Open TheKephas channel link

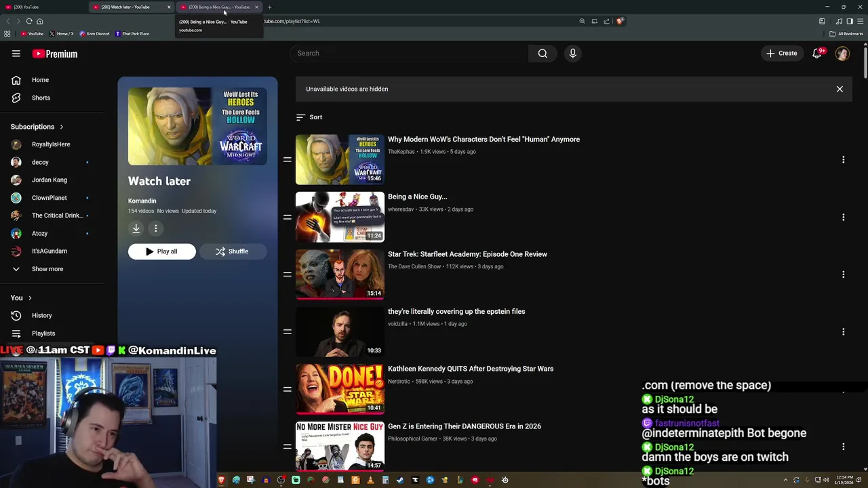401,152
